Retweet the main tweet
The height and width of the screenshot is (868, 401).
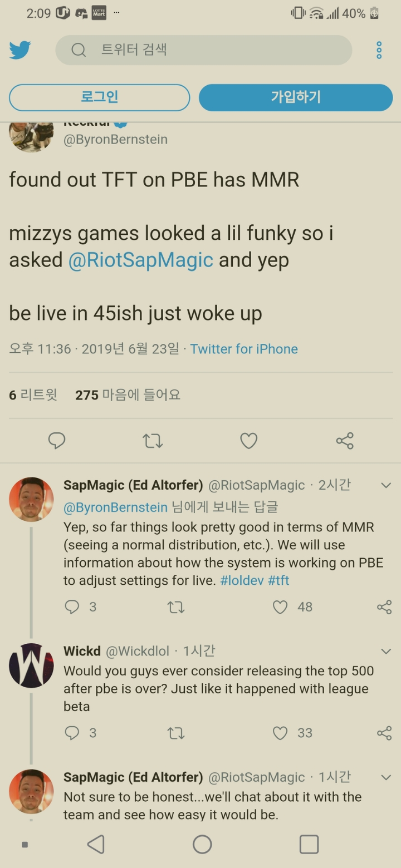[x=153, y=441]
